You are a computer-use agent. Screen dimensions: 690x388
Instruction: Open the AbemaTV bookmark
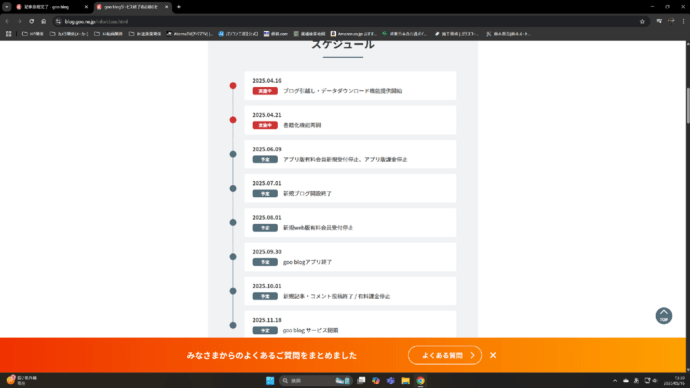[190, 33]
